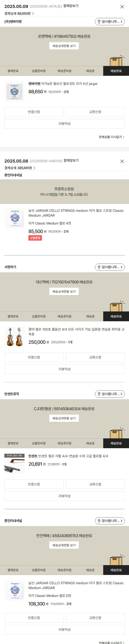This screenshot has width=129, height=644.
Task: Click the delivery box icon under CJ대한통운
Action: [116, 433]
